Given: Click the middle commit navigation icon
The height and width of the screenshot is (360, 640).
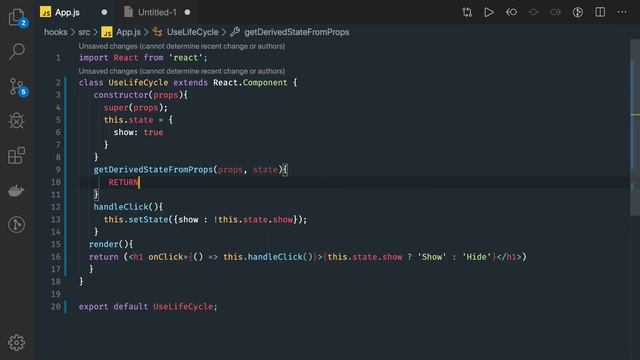Looking at the screenshot, I should [x=533, y=12].
